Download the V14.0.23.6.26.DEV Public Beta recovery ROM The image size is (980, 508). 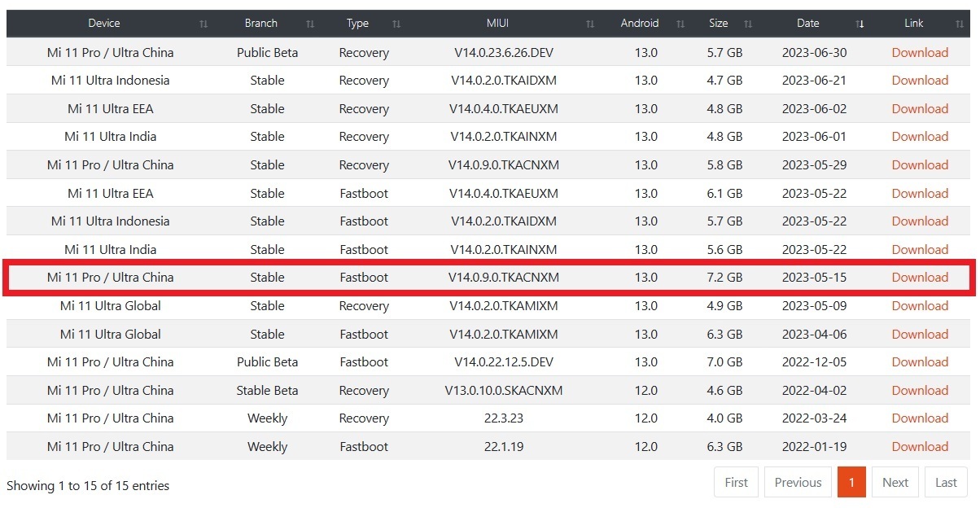(920, 53)
